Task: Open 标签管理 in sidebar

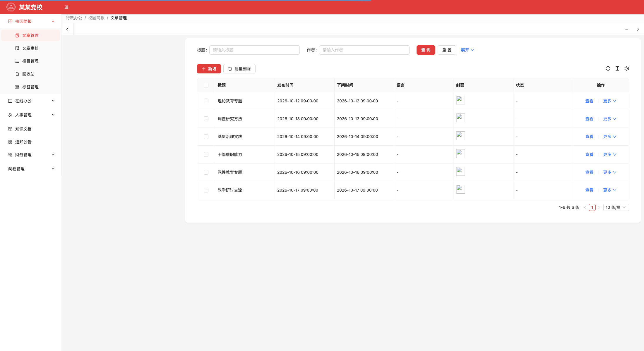Action: [x=31, y=87]
